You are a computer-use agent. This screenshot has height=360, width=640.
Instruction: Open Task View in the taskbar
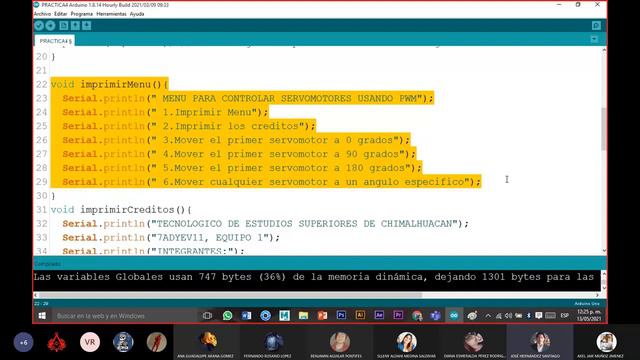(207, 316)
